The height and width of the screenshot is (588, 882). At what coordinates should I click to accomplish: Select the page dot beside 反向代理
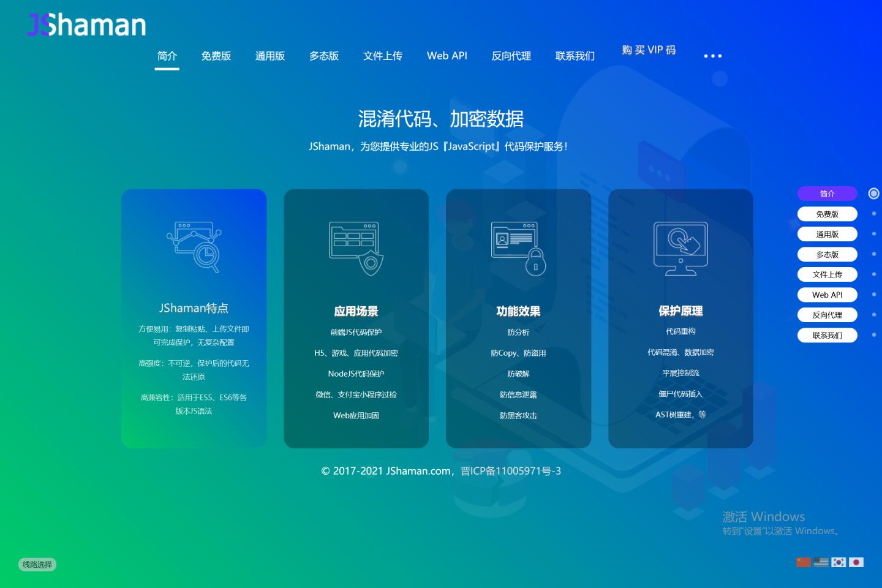click(874, 315)
